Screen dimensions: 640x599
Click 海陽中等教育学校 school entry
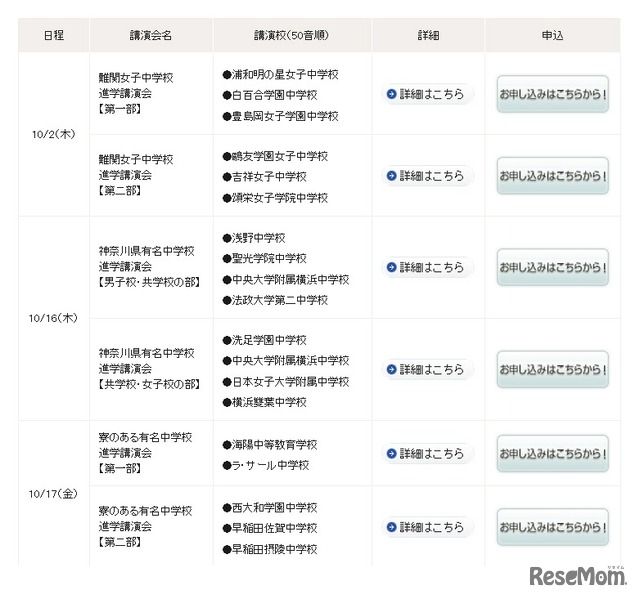pyautogui.click(x=270, y=445)
